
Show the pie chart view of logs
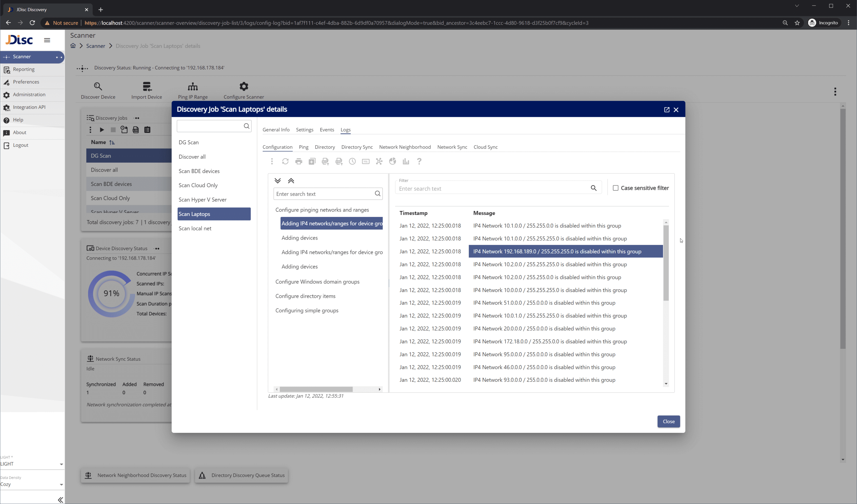pos(393,162)
